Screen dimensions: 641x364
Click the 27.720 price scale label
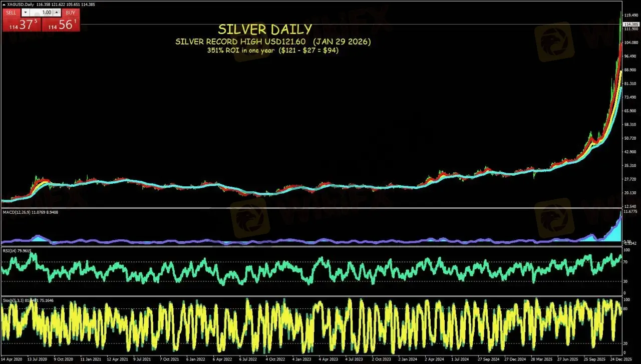(631, 179)
